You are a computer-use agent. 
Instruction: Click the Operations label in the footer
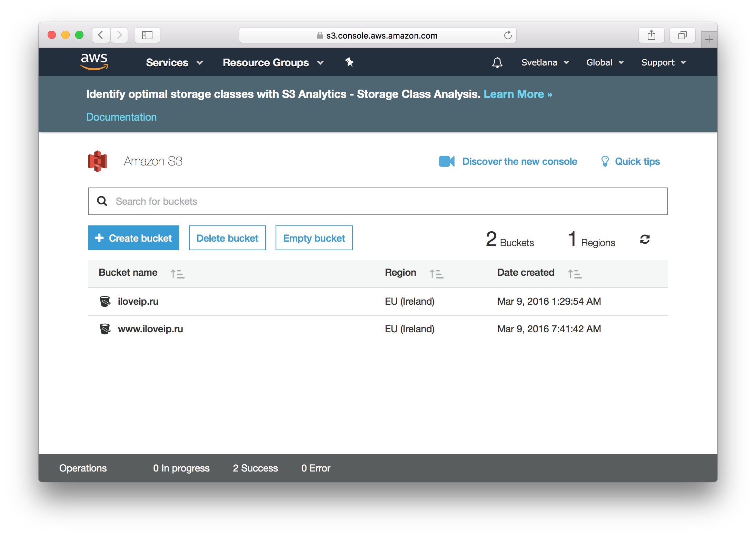click(83, 468)
